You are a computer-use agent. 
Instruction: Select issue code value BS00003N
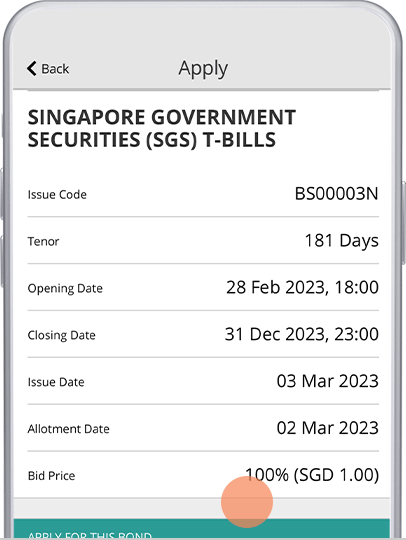(336, 194)
